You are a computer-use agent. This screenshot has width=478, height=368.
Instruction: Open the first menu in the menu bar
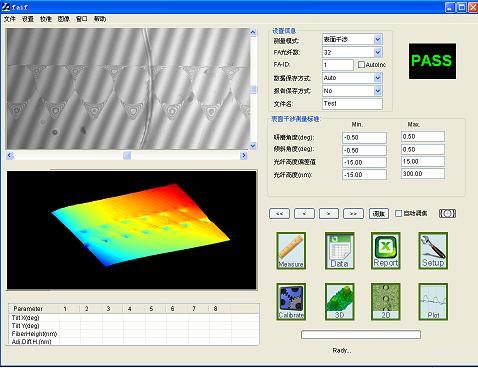coord(10,19)
